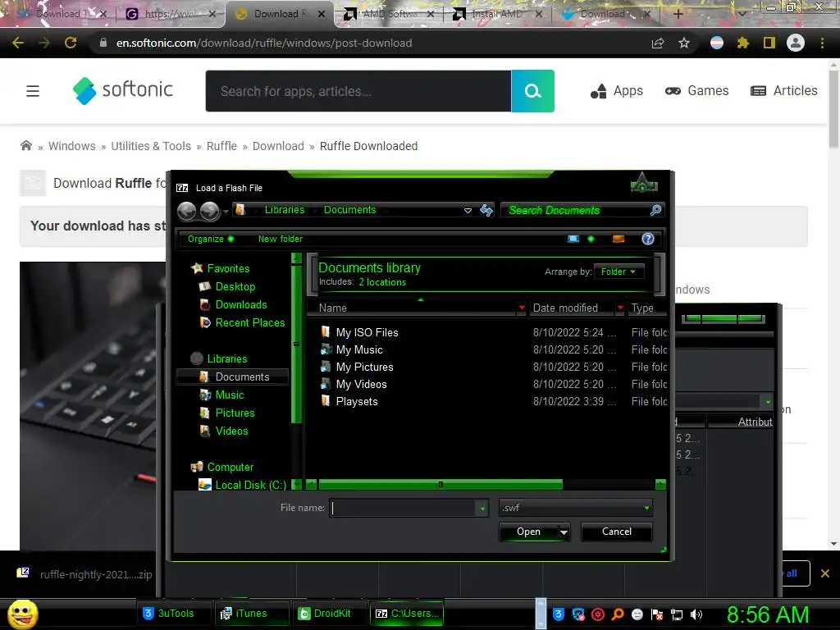Show the preview pane icon in dialog

tap(619, 239)
